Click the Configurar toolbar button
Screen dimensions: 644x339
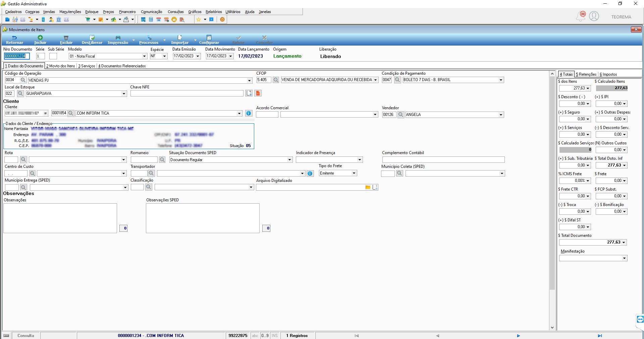(x=209, y=40)
